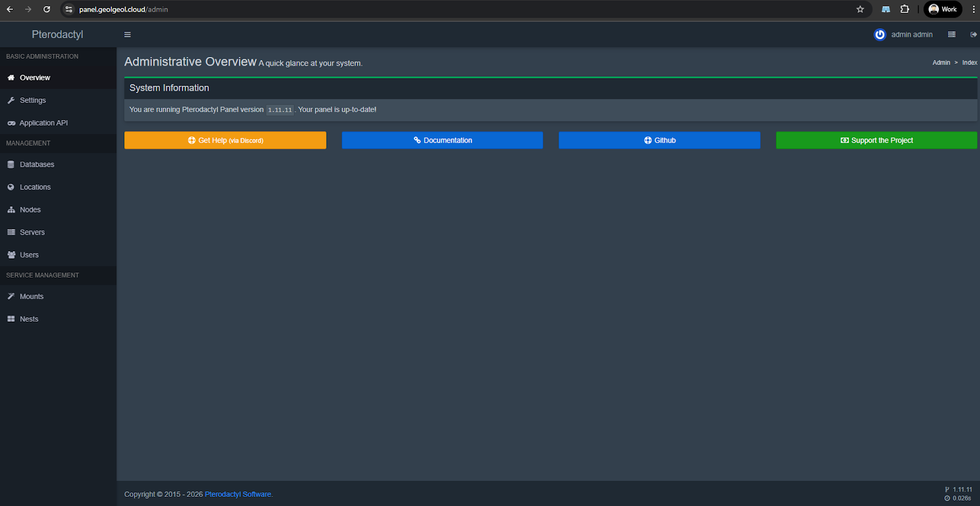Click the admin admin user avatar
This screenshot has height=506, width=980.
coord(880,35)
